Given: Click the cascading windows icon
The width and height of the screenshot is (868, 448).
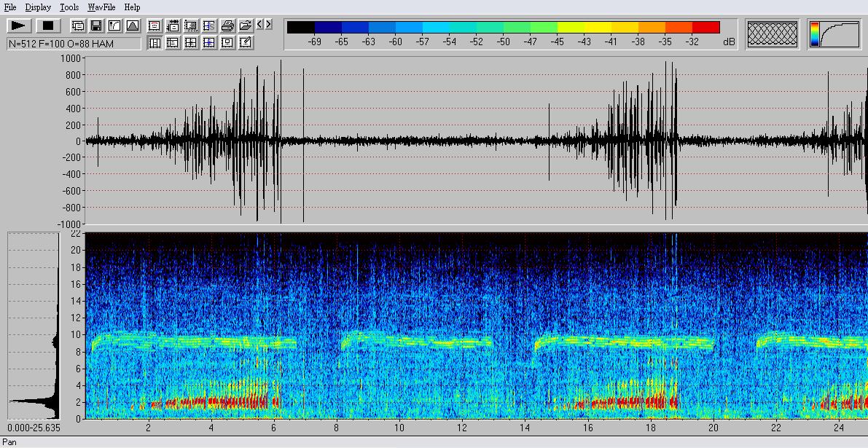Looking at the screenshot, I should pos(78,25).
